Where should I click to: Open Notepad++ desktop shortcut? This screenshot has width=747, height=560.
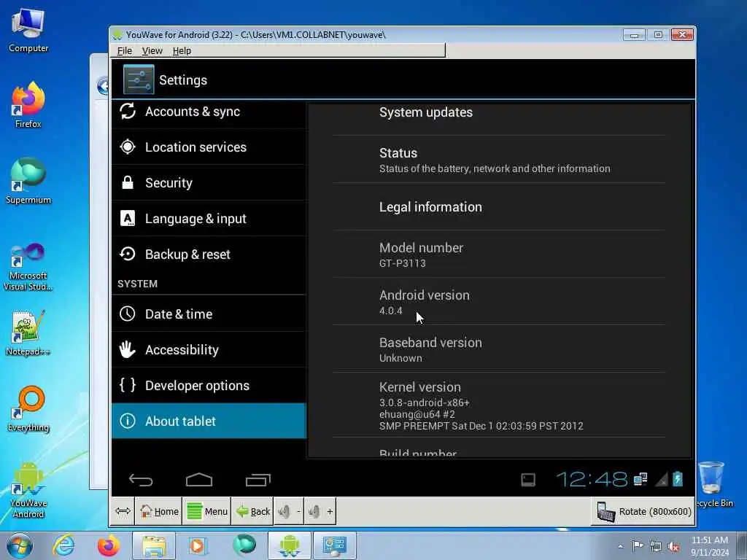tap(28, 332)
